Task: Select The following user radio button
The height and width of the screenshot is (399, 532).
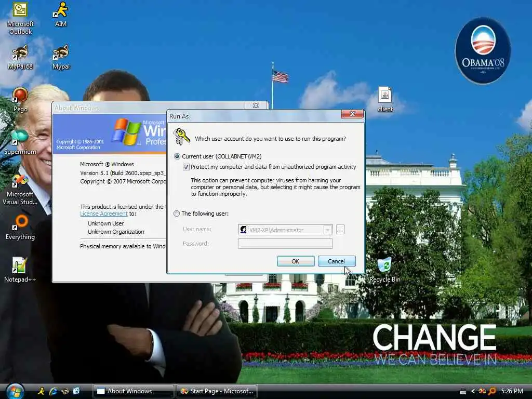Action: (177, 214)
